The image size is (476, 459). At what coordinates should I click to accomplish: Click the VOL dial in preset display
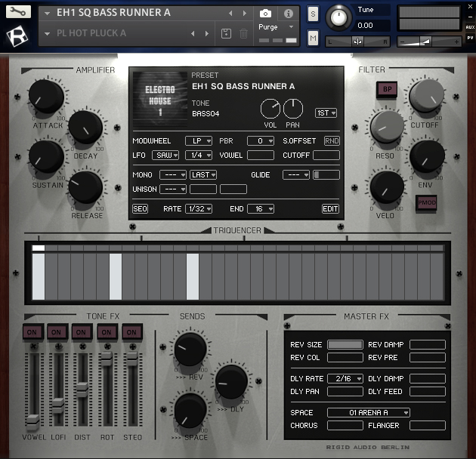tap(270, 109)
